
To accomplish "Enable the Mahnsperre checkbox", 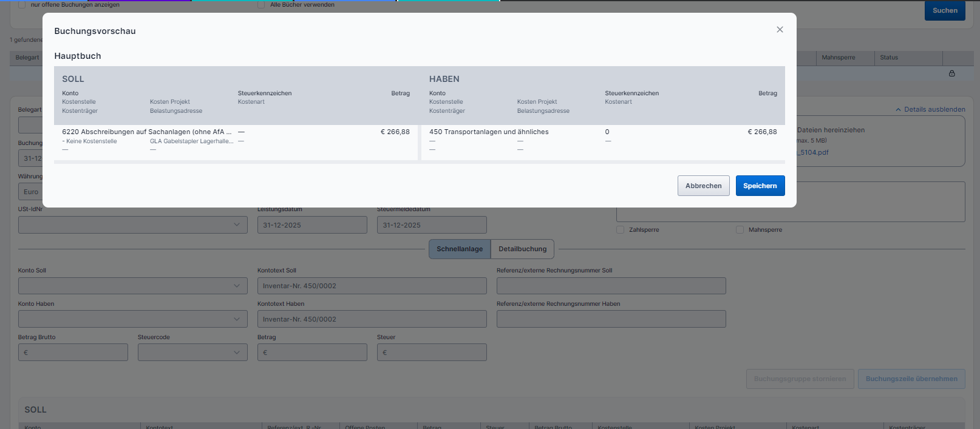I will [740, 230].
